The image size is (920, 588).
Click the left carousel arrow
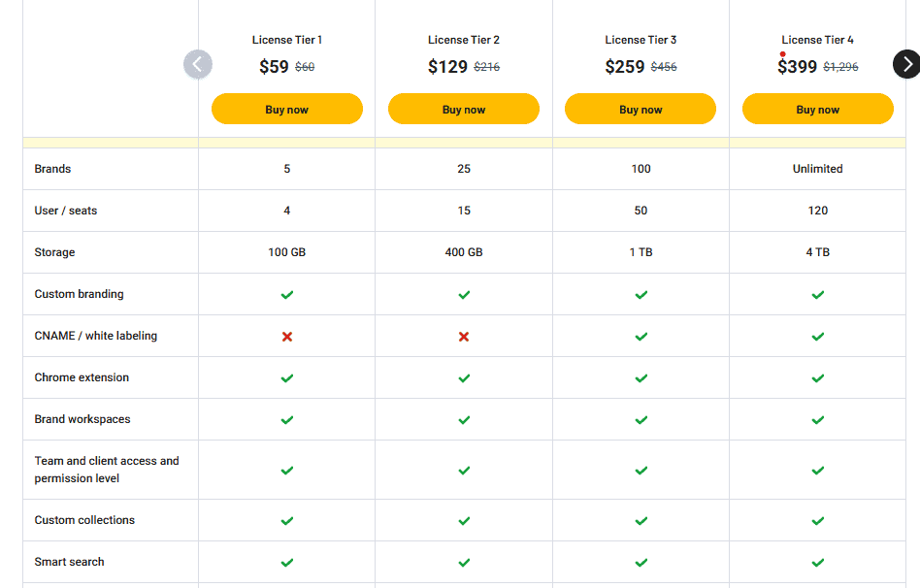[x=198, y=64]
